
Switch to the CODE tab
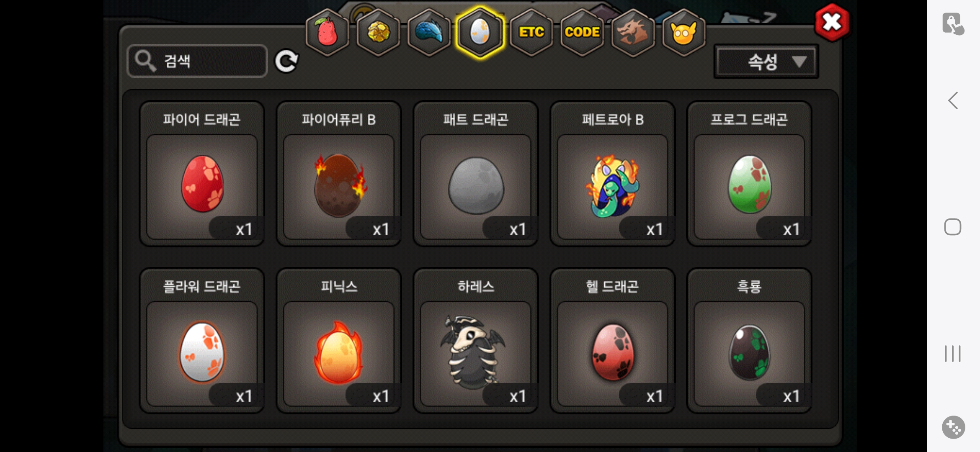[x=582, y=32]
